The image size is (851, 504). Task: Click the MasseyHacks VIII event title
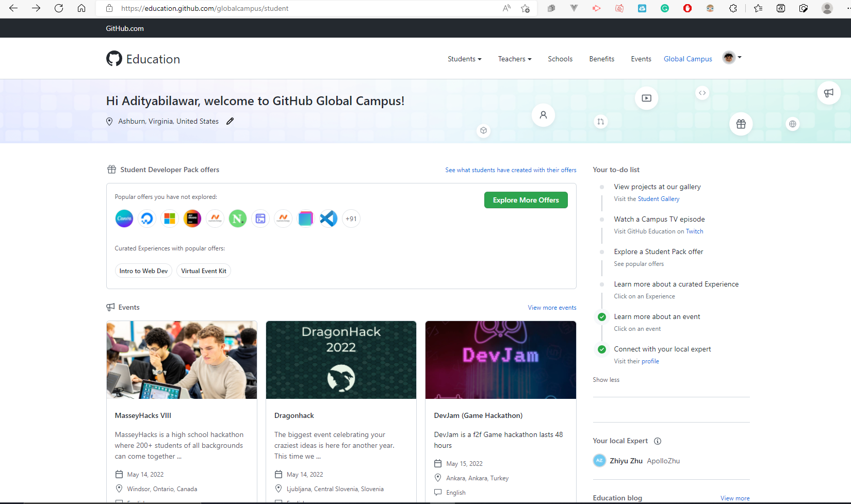pyautogui.click(x=143, y=415)
